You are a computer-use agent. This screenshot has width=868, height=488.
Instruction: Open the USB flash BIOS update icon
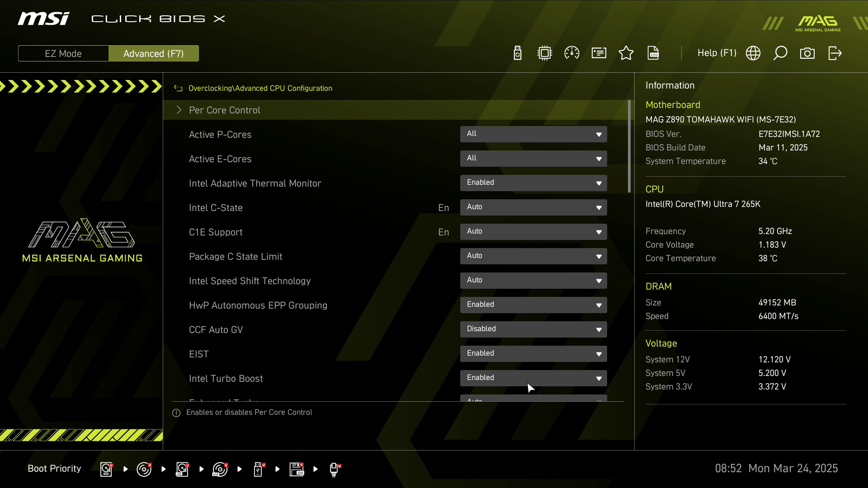[518, 53]
